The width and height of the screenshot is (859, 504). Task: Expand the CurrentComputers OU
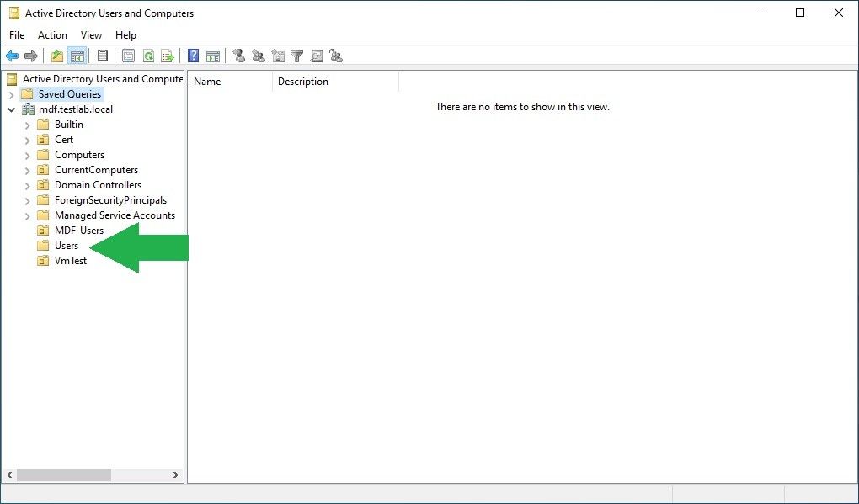(28, 171)
